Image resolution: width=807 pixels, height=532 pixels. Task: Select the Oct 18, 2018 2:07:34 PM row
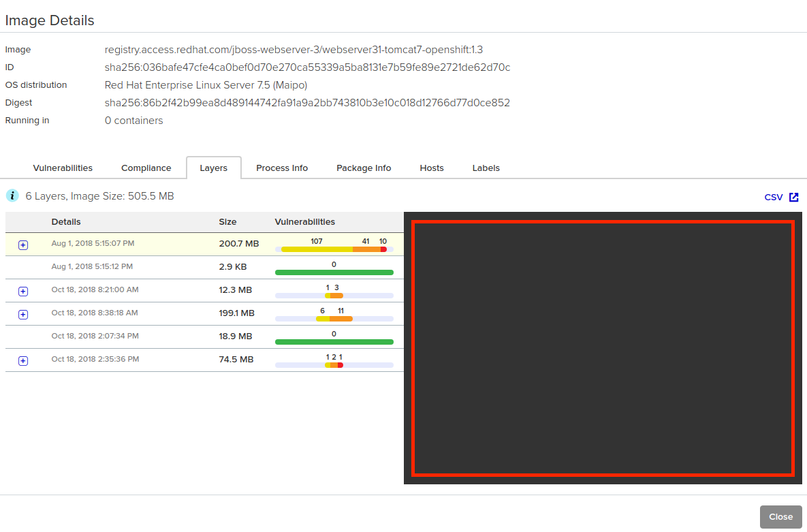[204, 337]
